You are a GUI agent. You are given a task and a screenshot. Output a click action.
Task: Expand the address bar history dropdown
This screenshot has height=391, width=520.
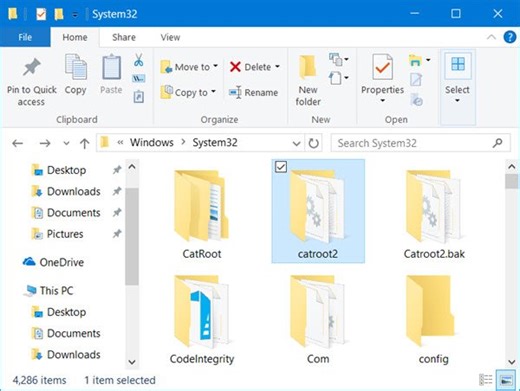[x=296, y=144]
